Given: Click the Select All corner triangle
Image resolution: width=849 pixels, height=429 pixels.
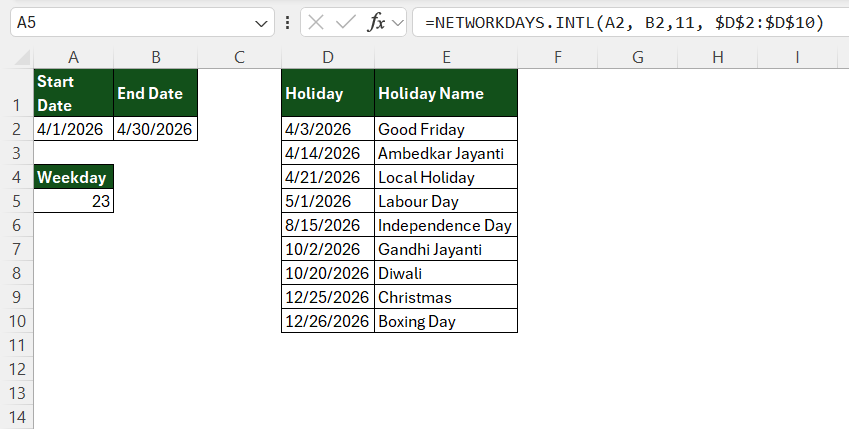Looking at the screenshot, I should [x=22, y=57].
